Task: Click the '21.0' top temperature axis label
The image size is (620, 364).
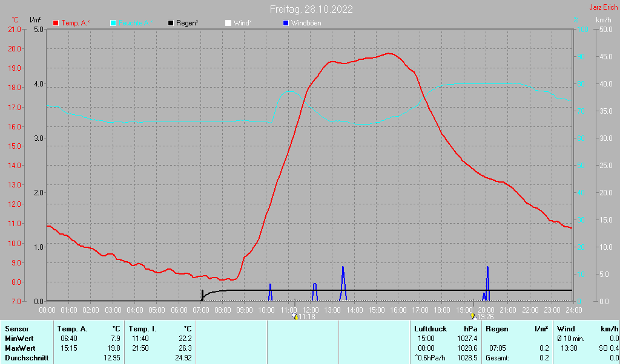Action: [15, 30]
